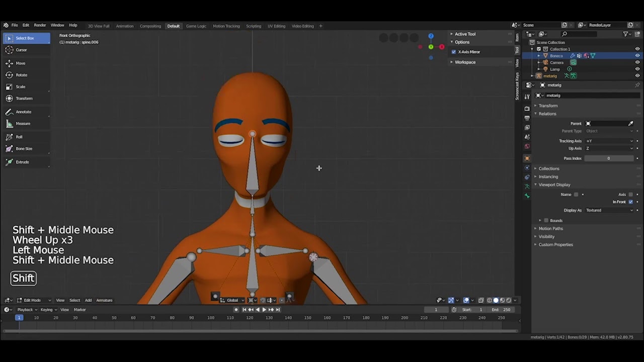644x362 pixels.
Task: Expand the Transform panel
Action: (548, 106)
